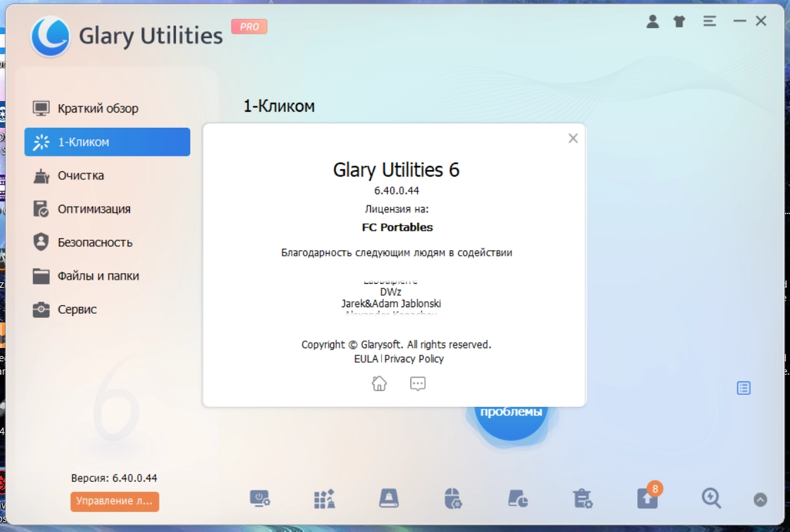Open Disk Cleaner icon in bottom toolbar
The image size is (790, 532).
point(388,499)
